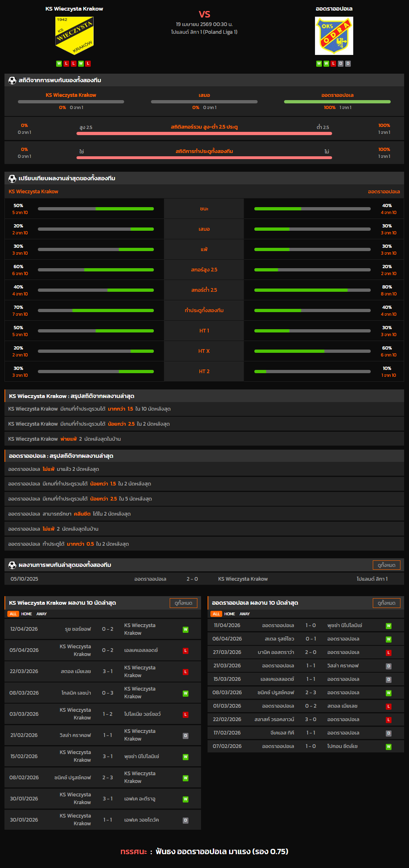Click L result badge for 27/03/2026 match
This screenshot has width=409, height=868.
pyautogui.click(x=389, y=653)
